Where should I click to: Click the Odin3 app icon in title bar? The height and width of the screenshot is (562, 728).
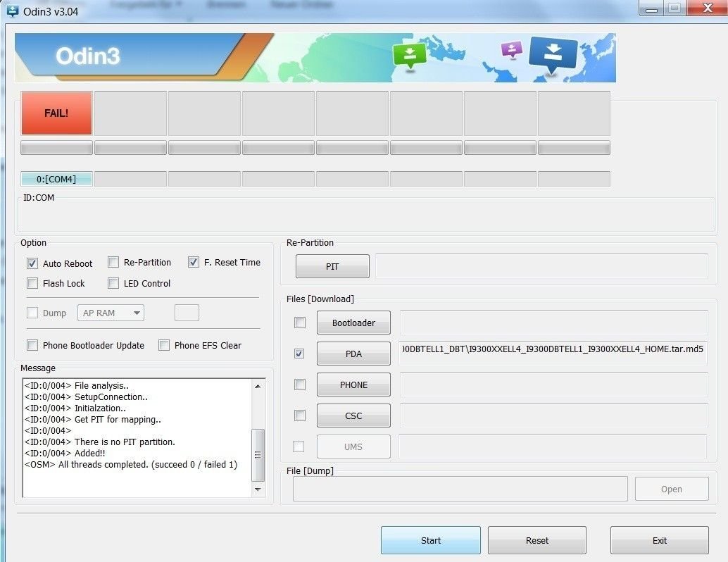coord(13,10)
